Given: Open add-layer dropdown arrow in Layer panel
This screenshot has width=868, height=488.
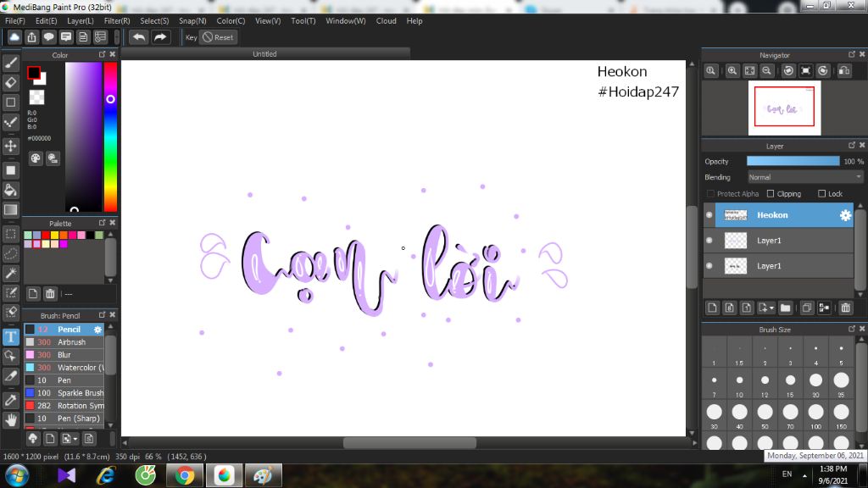Looking at the screenshot, I should (771, 308).
